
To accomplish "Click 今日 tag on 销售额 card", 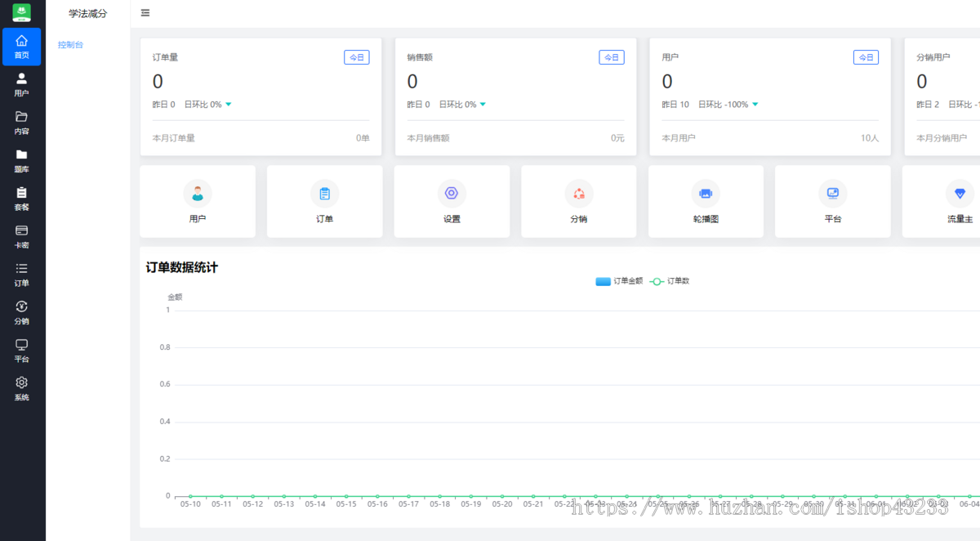I will 612,57.
